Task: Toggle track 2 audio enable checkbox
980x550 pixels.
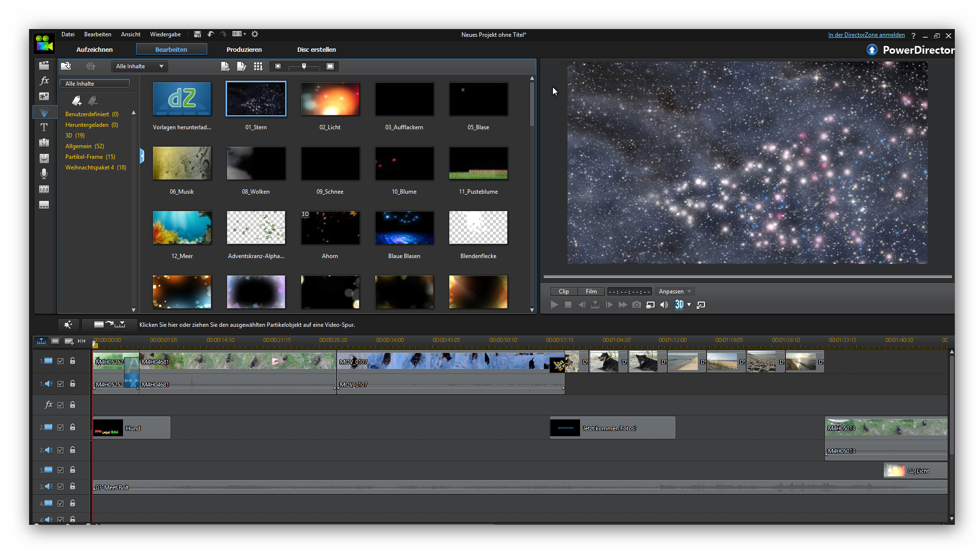Action: click(x=61, y=450)
